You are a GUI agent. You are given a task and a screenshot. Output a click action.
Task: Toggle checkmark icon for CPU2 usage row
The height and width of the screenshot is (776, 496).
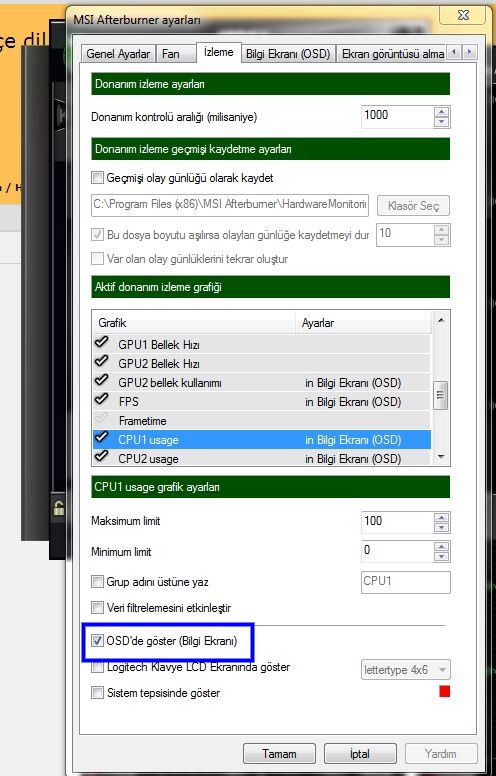click(101, 457)
